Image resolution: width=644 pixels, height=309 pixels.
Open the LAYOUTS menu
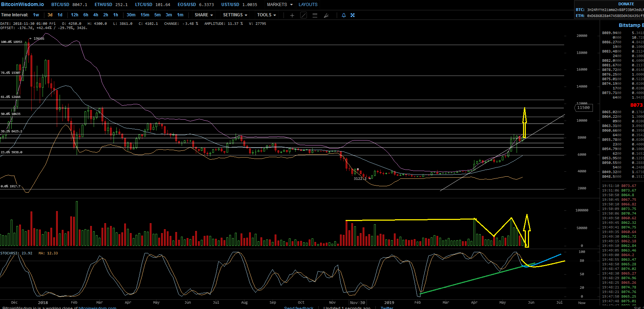308,5
